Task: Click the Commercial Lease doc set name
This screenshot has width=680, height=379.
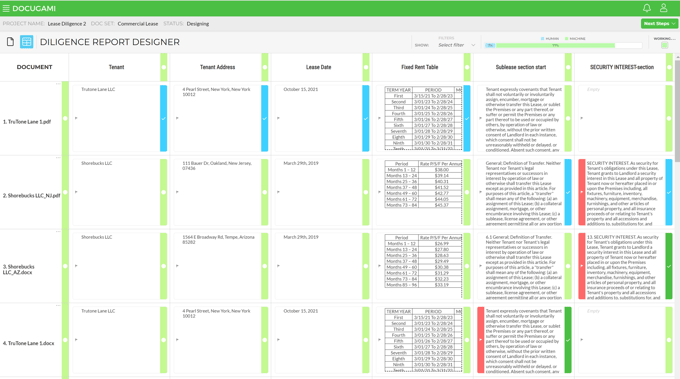Action: click(137, 24)
